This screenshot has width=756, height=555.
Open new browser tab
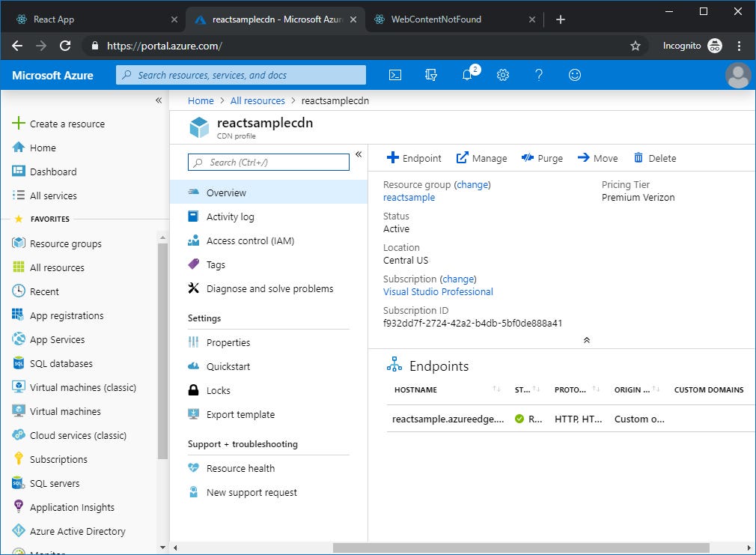[560, 19]
